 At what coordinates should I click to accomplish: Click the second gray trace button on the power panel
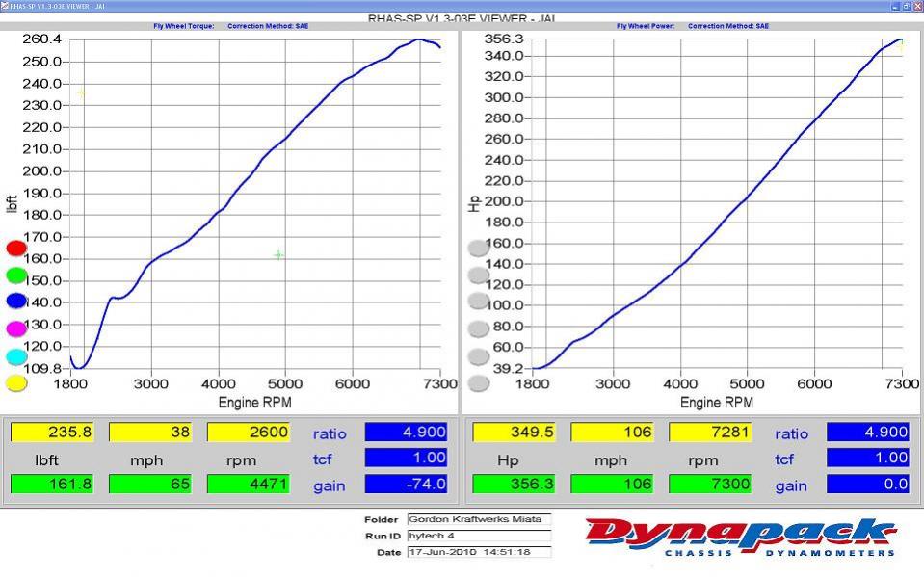pos(478,275)
